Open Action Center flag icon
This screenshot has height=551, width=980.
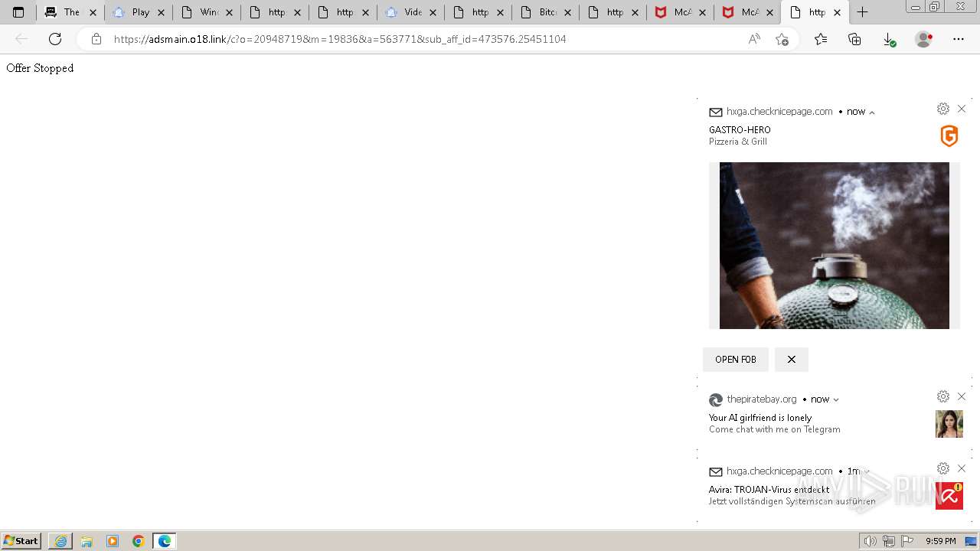click(907, 541)
